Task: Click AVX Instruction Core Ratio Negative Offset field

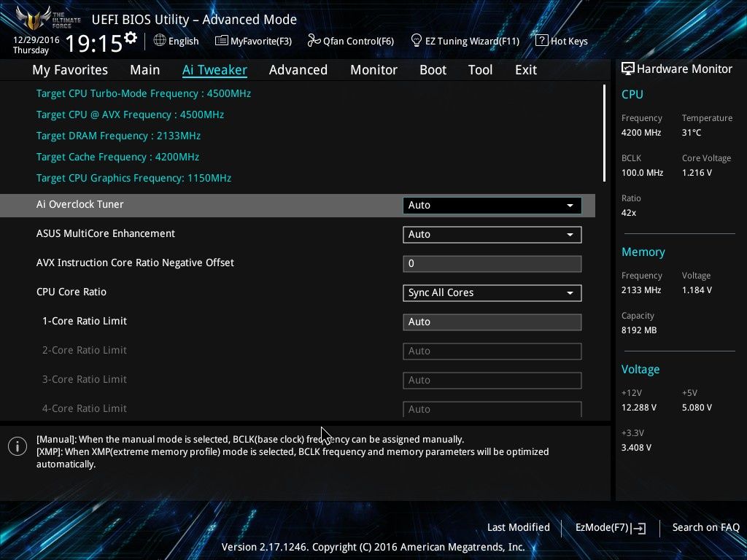Action: pyautogui.click(x=492, y=264)
